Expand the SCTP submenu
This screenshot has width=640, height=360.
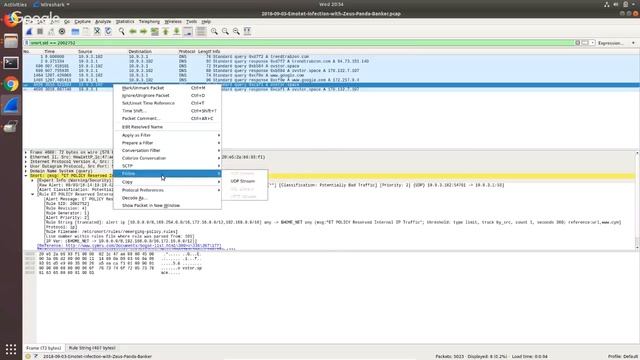click(x=167, y=166)
